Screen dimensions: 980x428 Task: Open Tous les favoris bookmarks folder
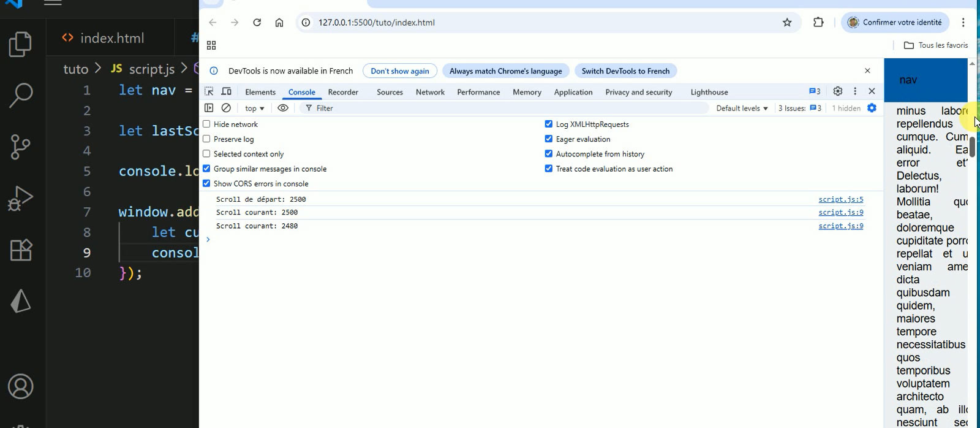tap(936, 45)
